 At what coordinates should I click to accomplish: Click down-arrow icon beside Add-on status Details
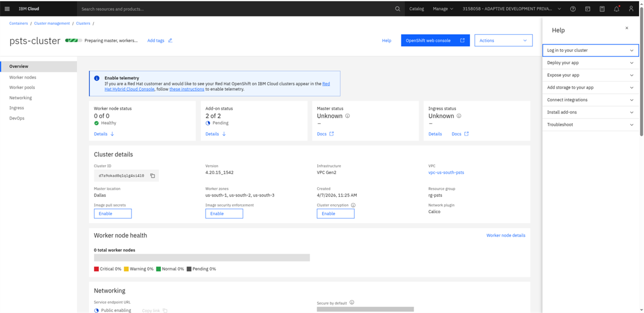pos(224,134)
